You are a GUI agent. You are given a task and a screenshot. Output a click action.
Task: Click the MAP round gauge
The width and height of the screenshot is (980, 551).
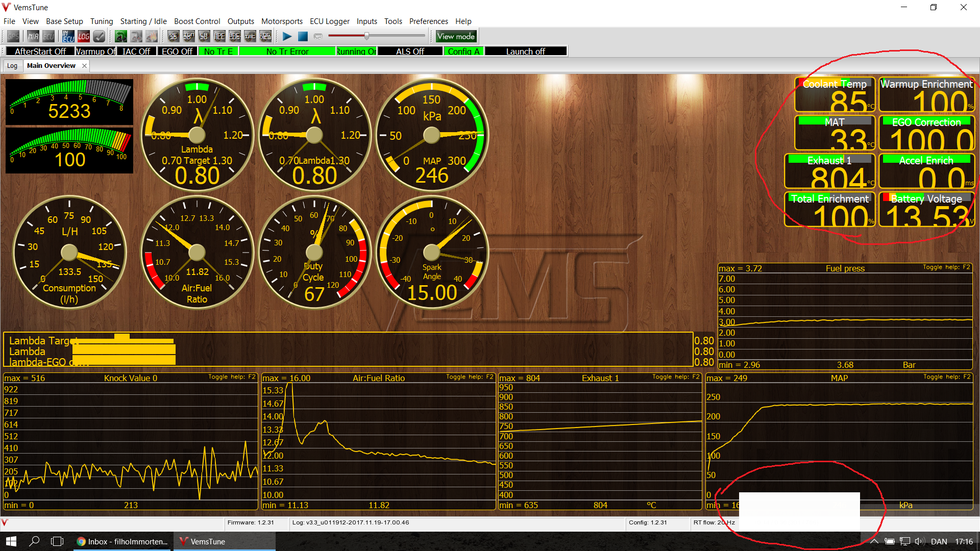(432, 135)
